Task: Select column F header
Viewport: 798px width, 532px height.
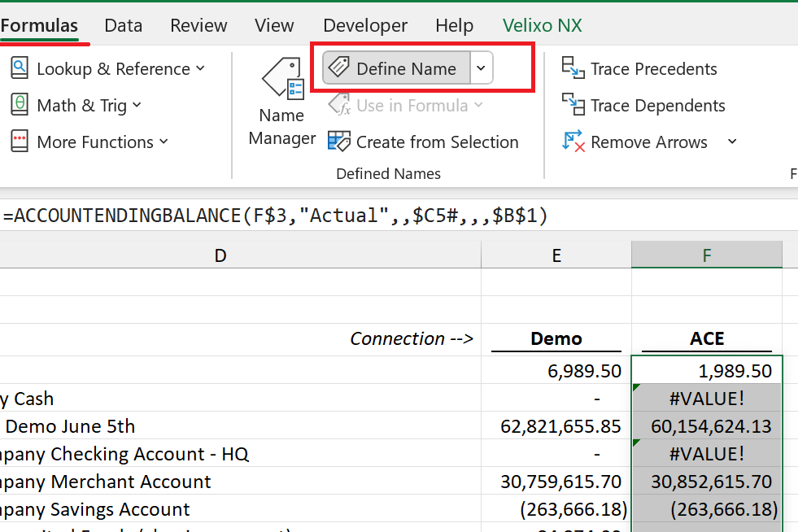Action: [x=707, y=255]
